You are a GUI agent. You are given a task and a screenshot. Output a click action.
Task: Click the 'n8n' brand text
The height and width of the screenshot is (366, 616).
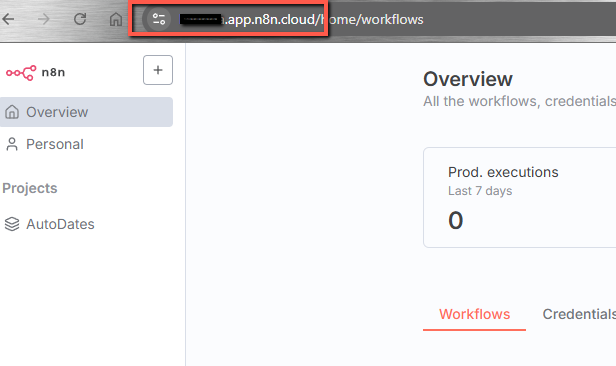(53, 72)
